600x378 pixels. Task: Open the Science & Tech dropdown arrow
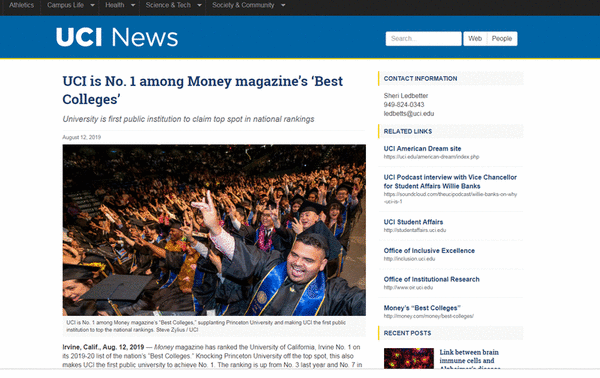coord(199,5)
